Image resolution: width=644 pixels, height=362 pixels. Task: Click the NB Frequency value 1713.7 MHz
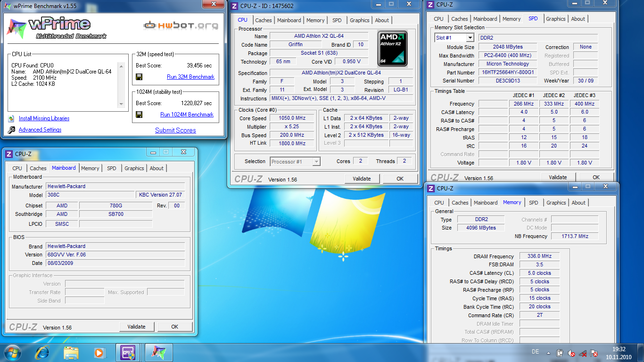coord(575,236)
